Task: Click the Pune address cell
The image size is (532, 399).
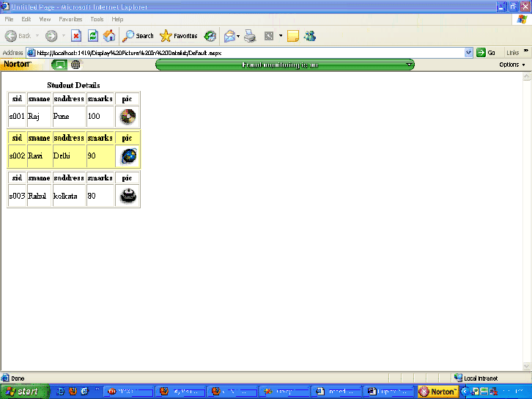Action: point(69,116)
